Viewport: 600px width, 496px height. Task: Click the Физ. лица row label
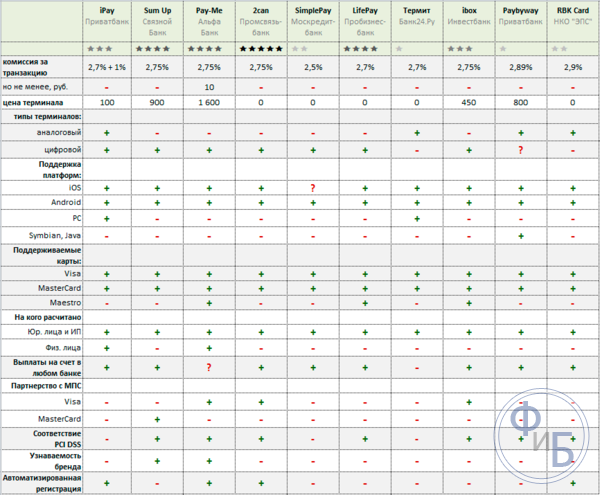63,348
